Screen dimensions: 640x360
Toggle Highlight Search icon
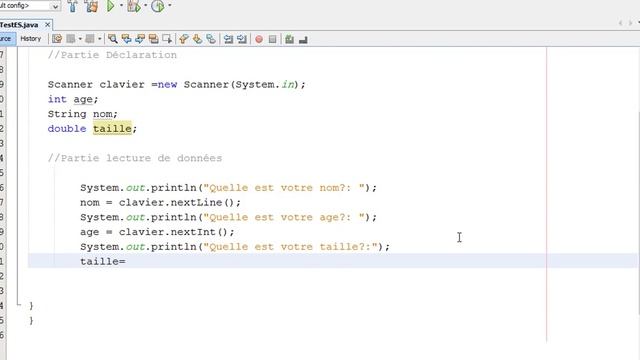[153, 39]
